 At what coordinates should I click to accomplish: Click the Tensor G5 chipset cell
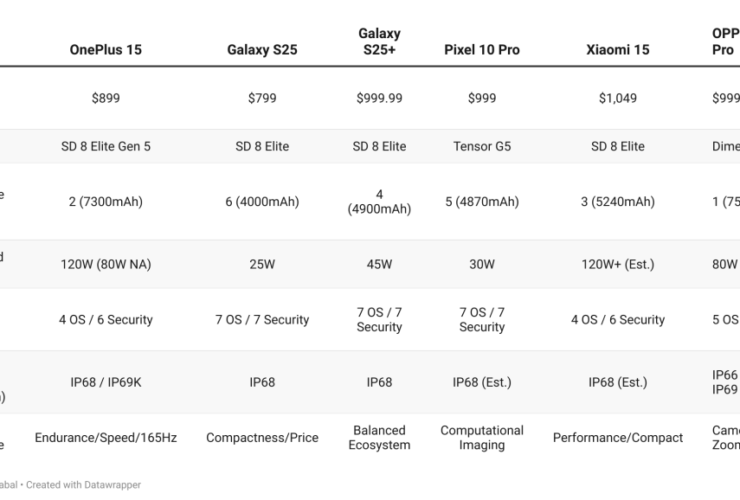point(482,146)
